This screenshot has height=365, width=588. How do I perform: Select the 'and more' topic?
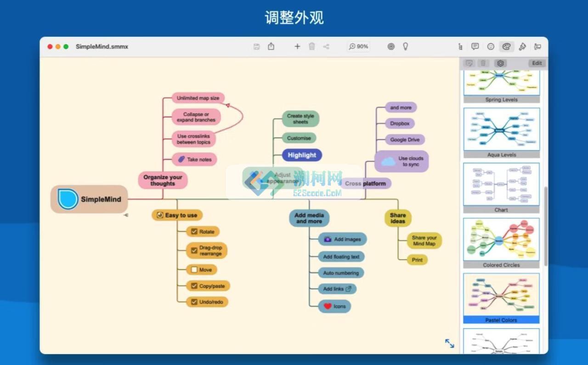tap(401, 107)
